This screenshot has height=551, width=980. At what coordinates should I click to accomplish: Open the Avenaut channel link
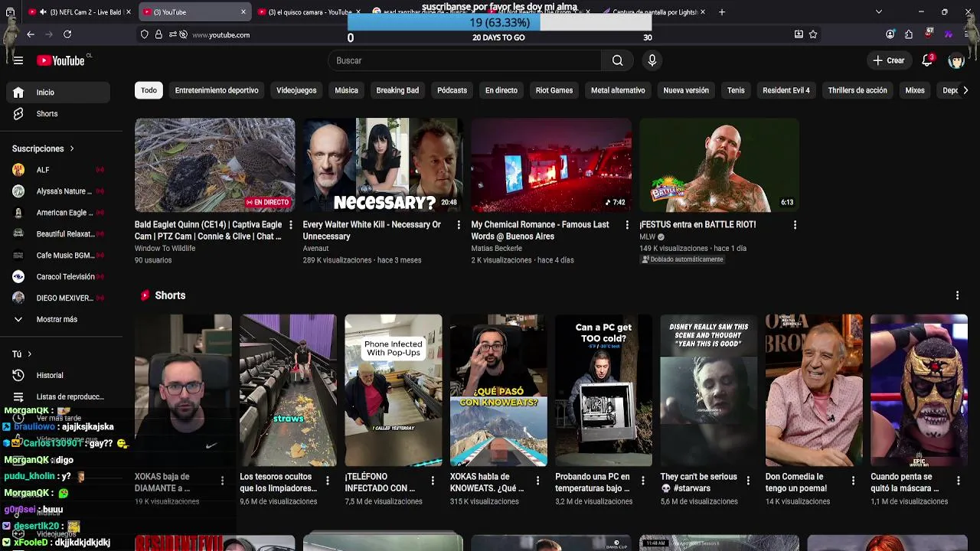click(315, 249)
